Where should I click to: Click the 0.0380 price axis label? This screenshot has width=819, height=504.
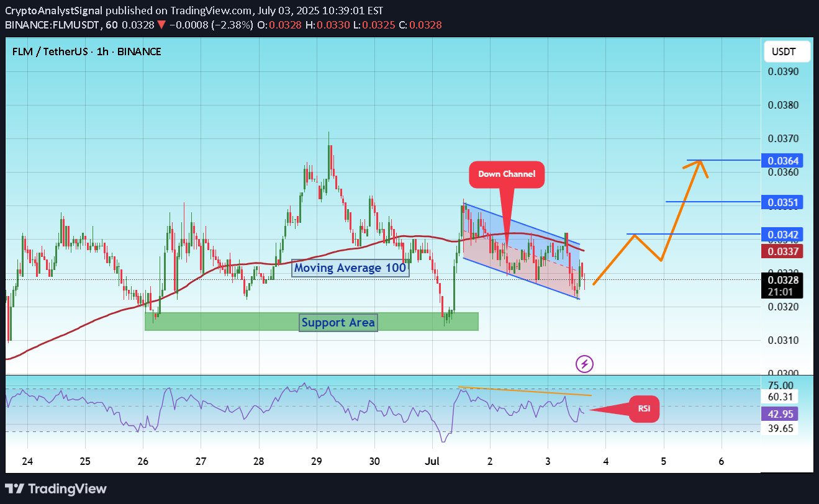pos(783,104)
